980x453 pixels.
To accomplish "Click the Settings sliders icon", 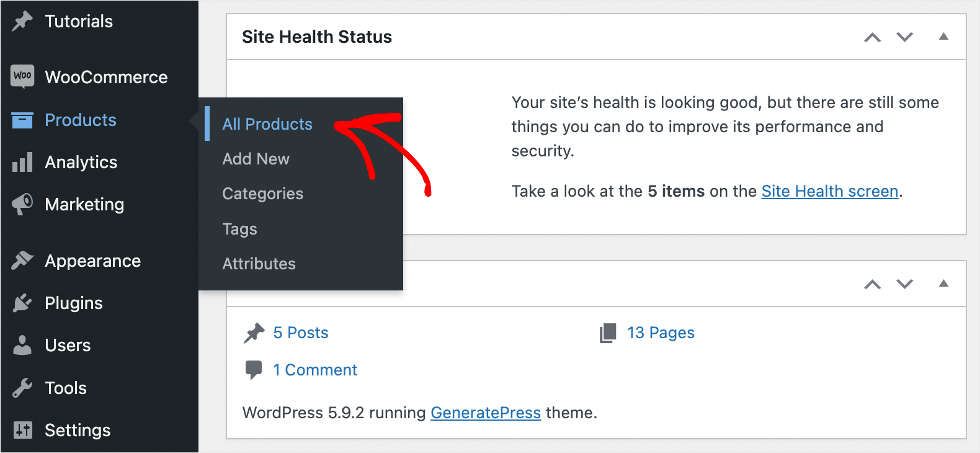I will pyautogui.click(x=22, y=430).
